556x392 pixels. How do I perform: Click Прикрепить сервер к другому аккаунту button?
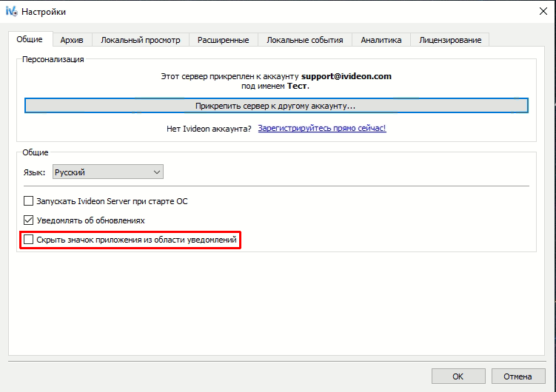click(x=276, y=106)
